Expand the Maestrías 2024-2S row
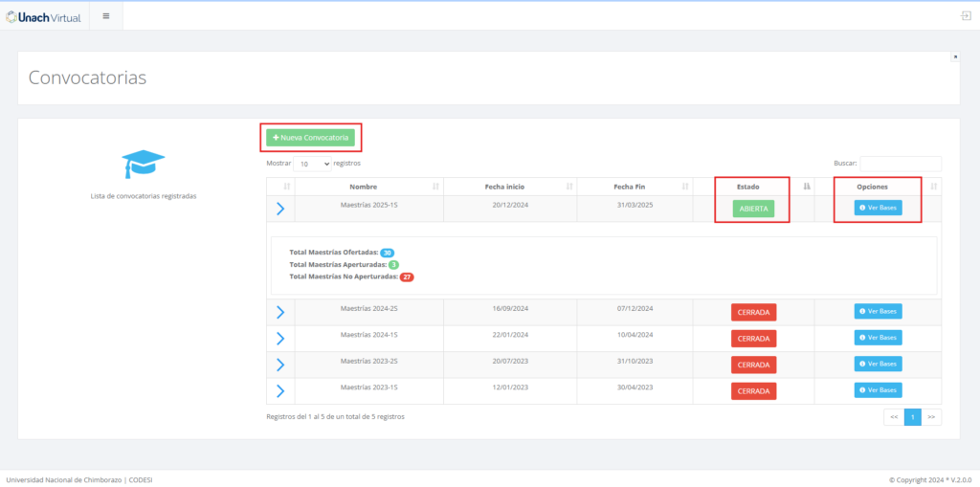Screen dimensions: 980x487 click(280, 312)
